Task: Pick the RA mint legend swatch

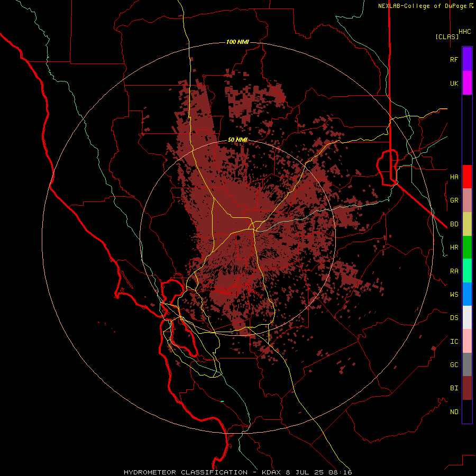Action: (x=467, y=271)
